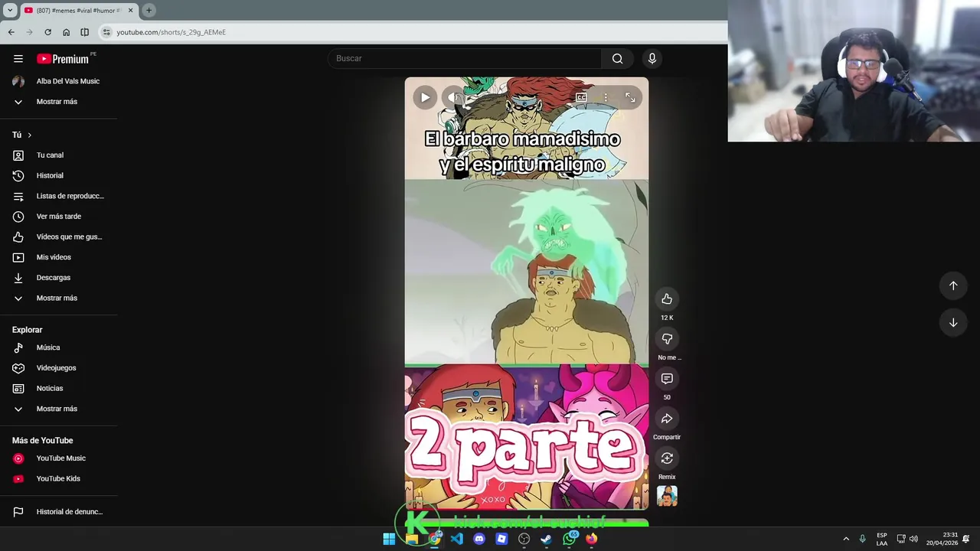This screenshot has height=551, width=980.
Task: Like the Short with thumbs up
Action: pyautogui.click(x=667, y=299)
